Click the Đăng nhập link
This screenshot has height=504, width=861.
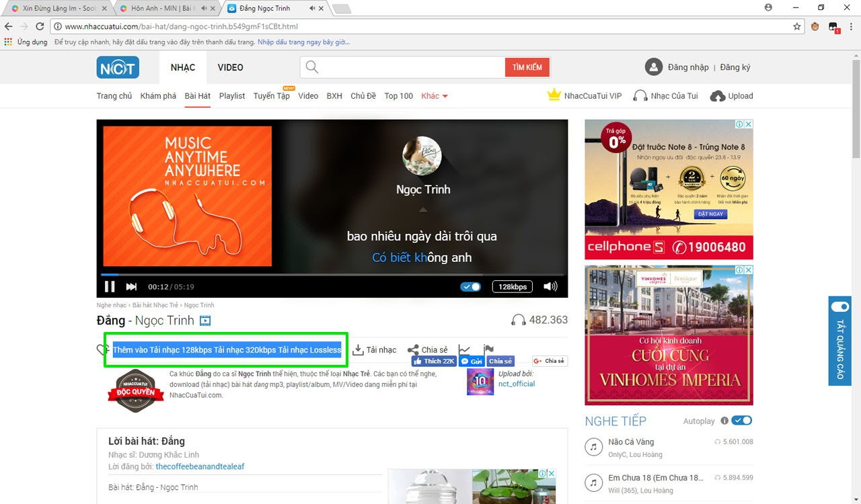(688, 67)
